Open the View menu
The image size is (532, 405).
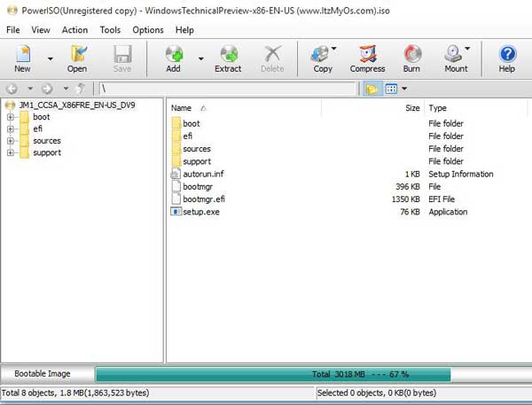[x=41, y=30]
